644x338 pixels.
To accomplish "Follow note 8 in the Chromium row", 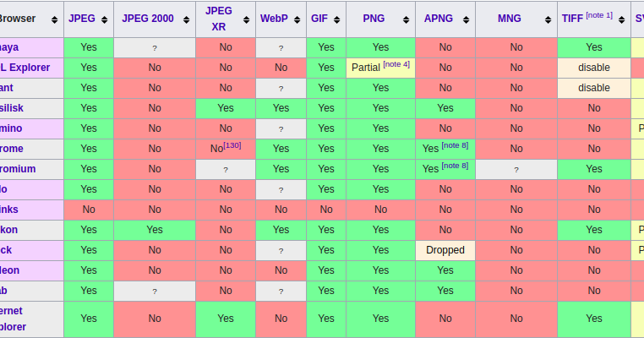I will (x=455, y=166).
